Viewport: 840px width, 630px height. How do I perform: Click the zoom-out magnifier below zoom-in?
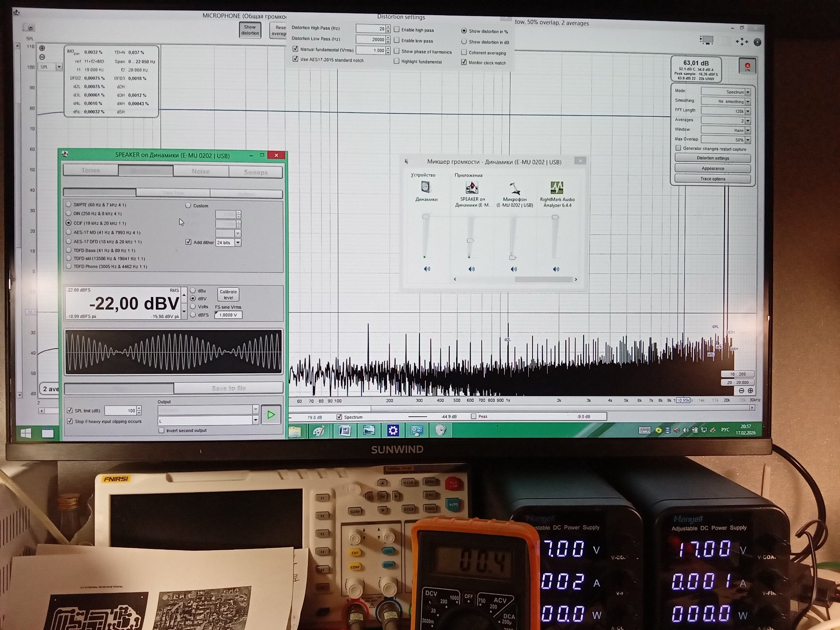coord(42,57)
